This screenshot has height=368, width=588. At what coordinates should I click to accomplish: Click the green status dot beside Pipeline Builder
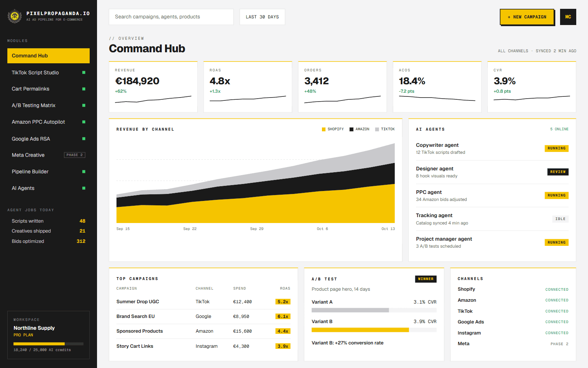[84, 171]
